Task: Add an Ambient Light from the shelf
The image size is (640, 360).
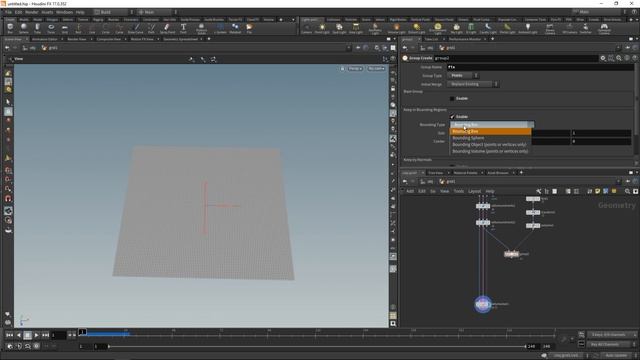Action: tap(528, 28)
